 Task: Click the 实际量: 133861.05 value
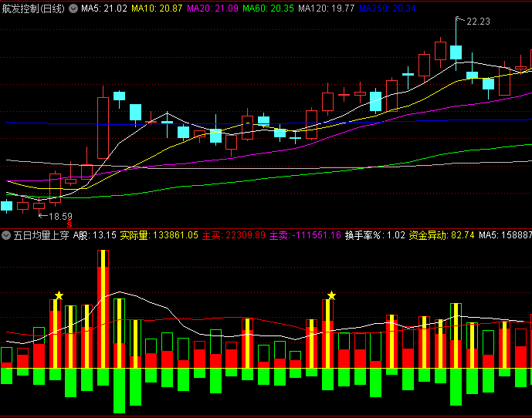click(159, 235)
